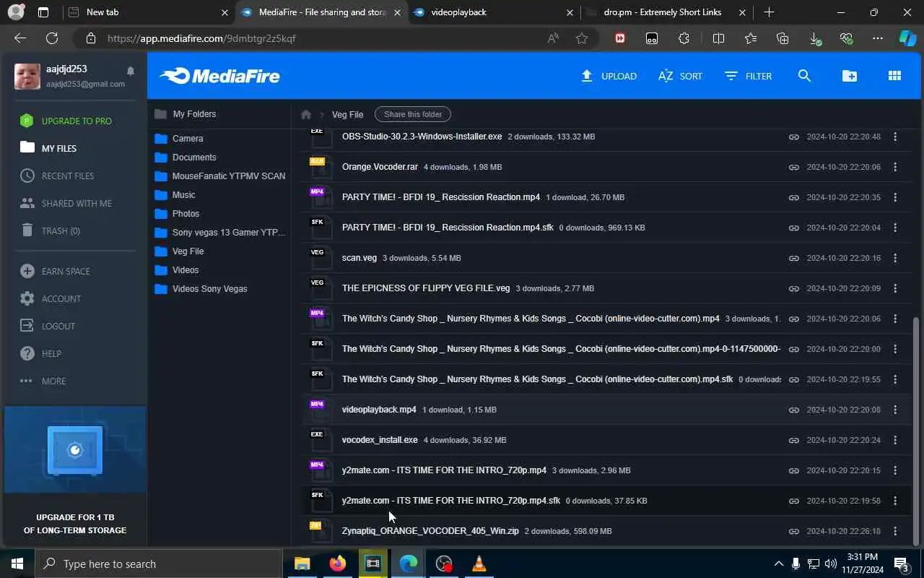Open Firefox from the taskbar

[x=337, y=564]
